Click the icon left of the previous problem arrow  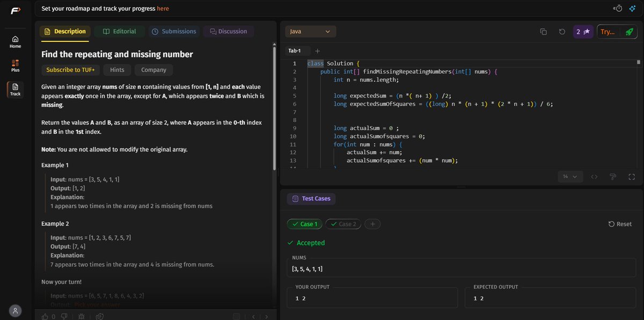[237, 316]
